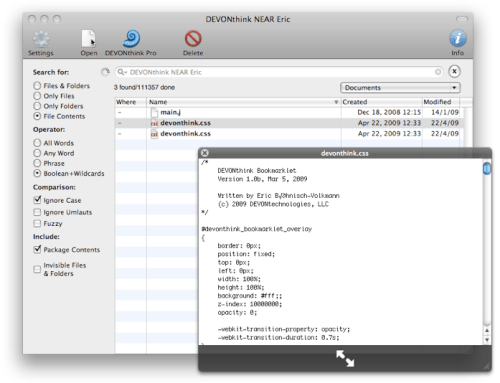Enable Invisible Files & Folders checkbox
The image size is (500, 383).
pyautogui.click(x=37, y=269)
